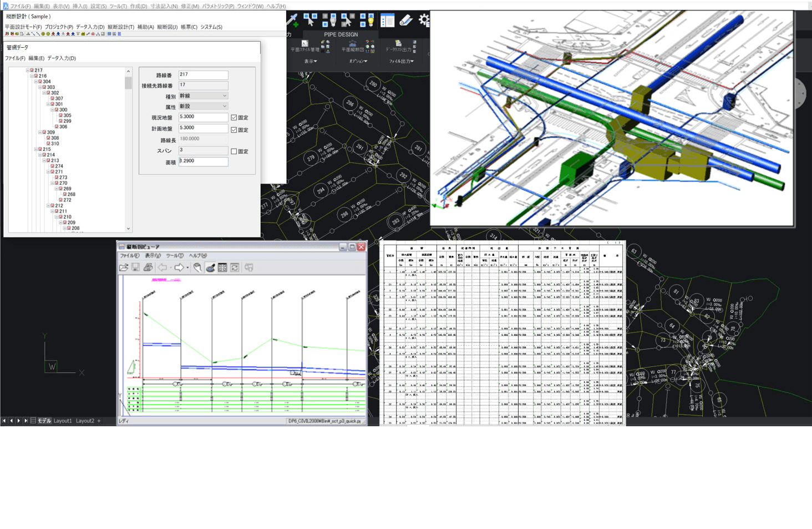812x529 pixels.
Task: Click the 現況地盤 value field
Action: pos(203,118)
